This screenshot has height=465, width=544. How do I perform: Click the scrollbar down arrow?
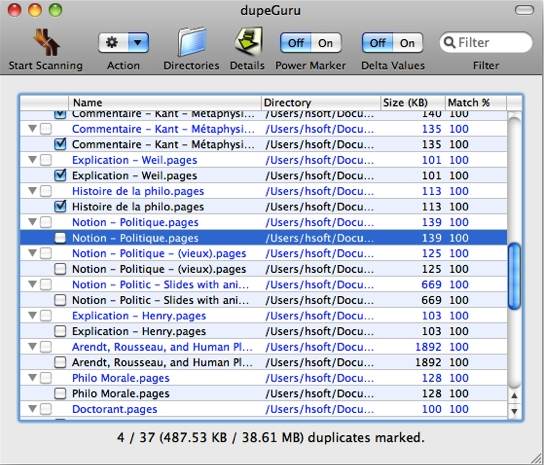point(514,411)
